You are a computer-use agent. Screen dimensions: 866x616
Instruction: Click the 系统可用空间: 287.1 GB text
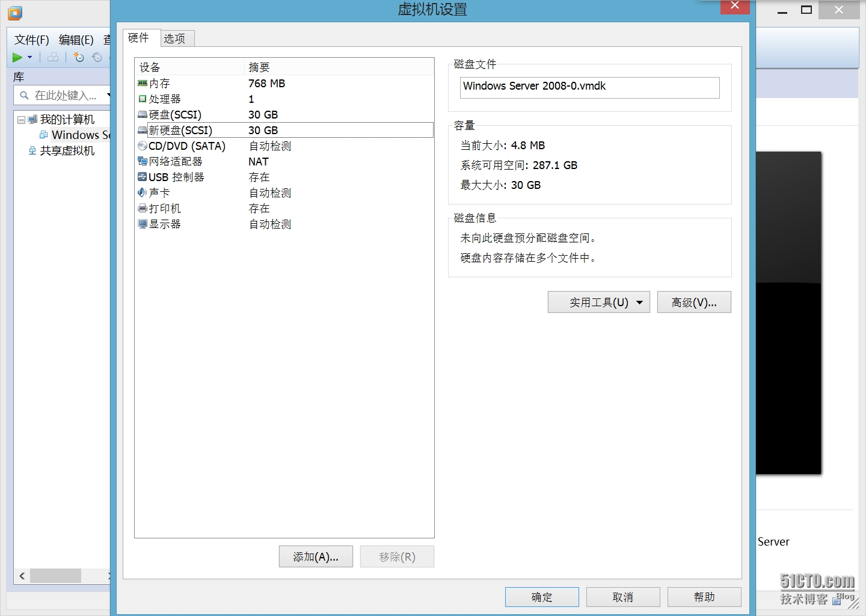(x=519, y=165)
